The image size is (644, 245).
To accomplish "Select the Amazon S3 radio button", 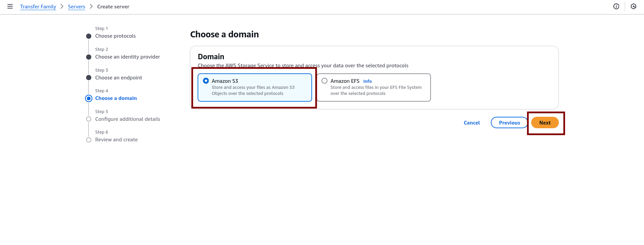I will click(206, 81).
